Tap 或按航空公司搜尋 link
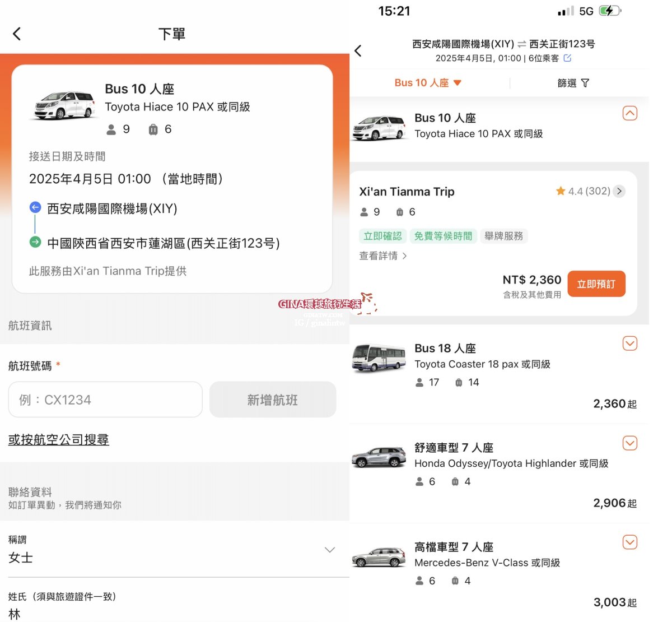Screen dimensions: 672x622 coord(59,440)
